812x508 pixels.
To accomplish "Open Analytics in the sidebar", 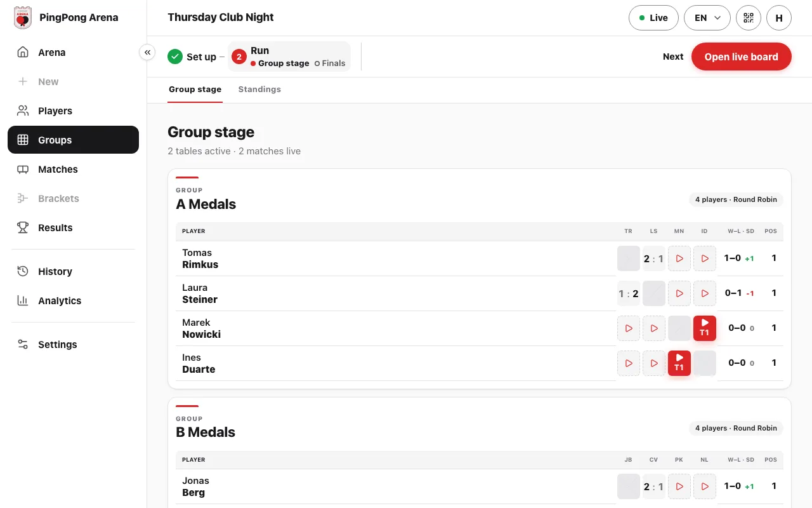I will point(73,301).
